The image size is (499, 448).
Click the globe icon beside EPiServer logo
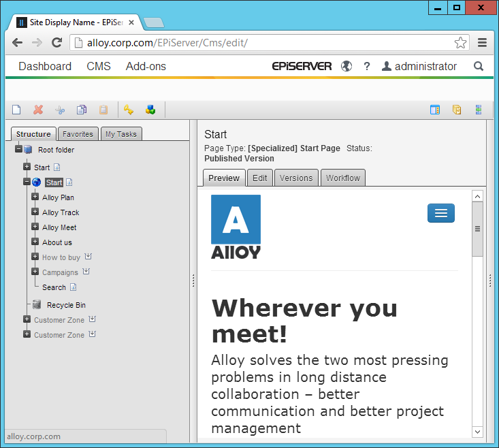[x=347, y=66]
